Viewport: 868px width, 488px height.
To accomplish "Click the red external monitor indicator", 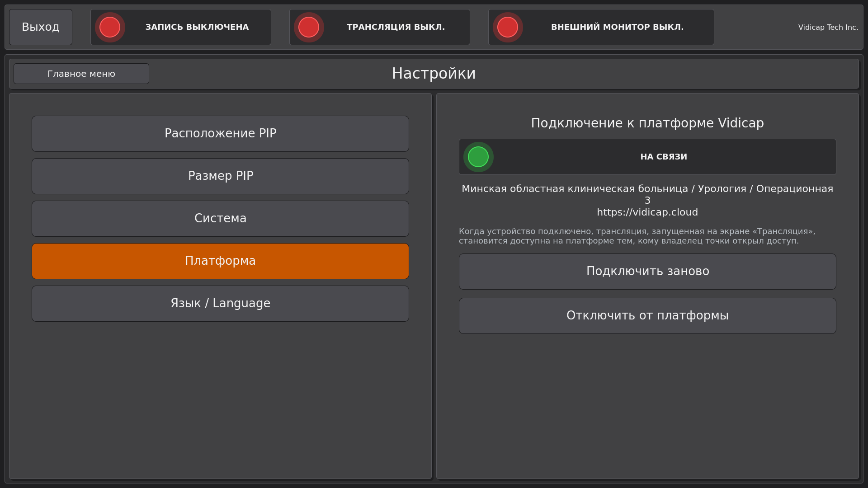I will pyautogui.click(x=508, y=27).
